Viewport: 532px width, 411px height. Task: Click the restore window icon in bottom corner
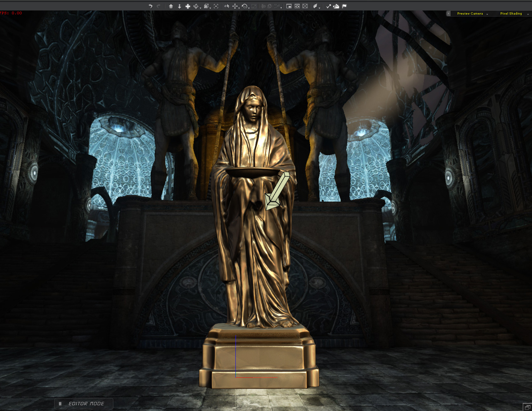pos(527,407)
